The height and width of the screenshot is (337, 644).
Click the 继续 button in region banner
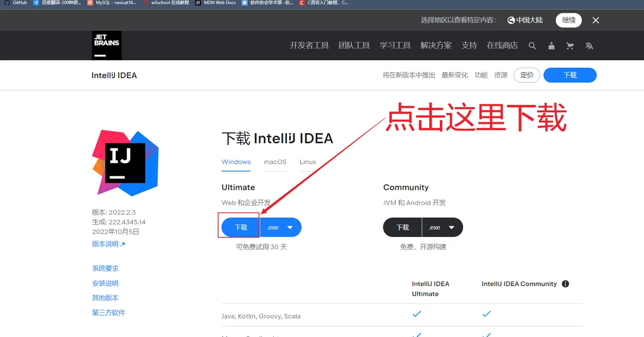569,20
